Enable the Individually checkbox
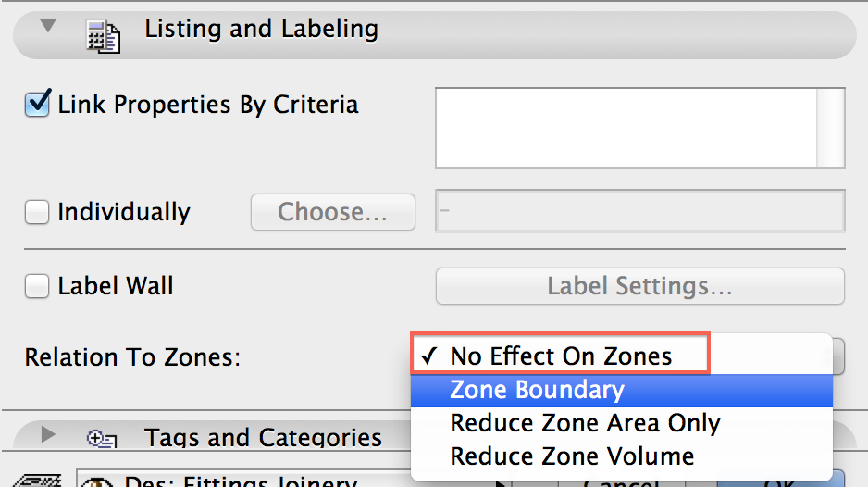 click(37, 213)
